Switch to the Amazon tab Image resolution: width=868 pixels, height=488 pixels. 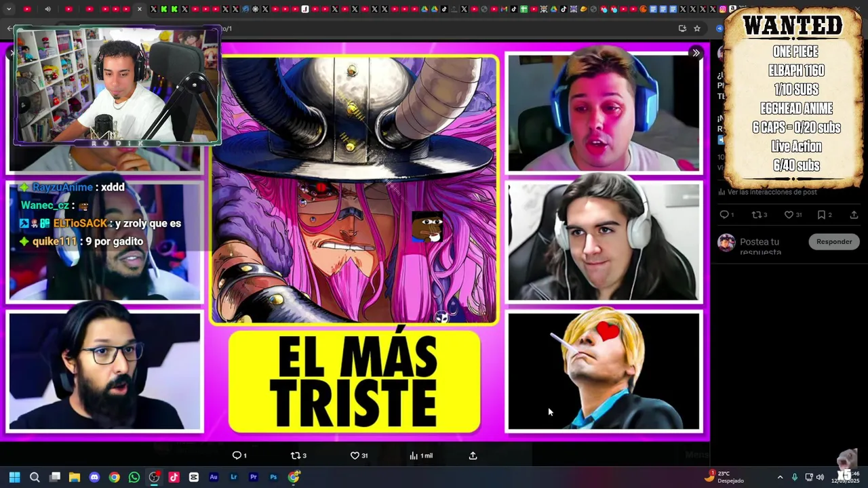click(732, 9)
